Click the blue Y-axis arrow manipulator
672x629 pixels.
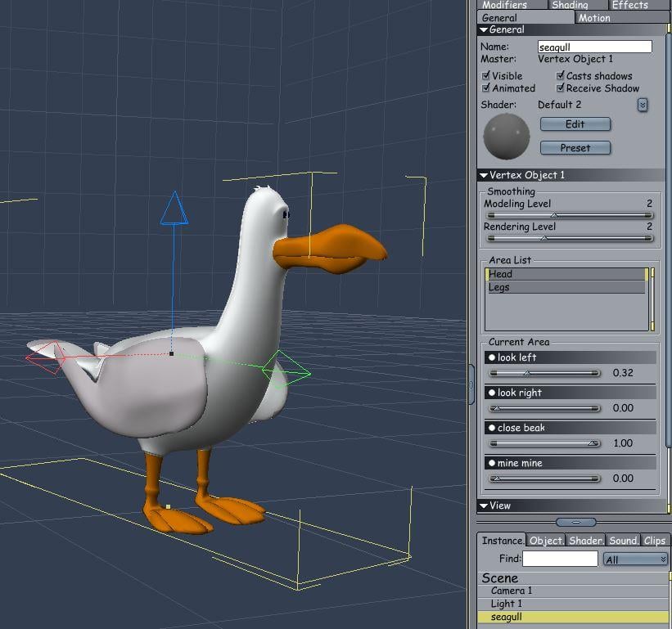point(174,208)
